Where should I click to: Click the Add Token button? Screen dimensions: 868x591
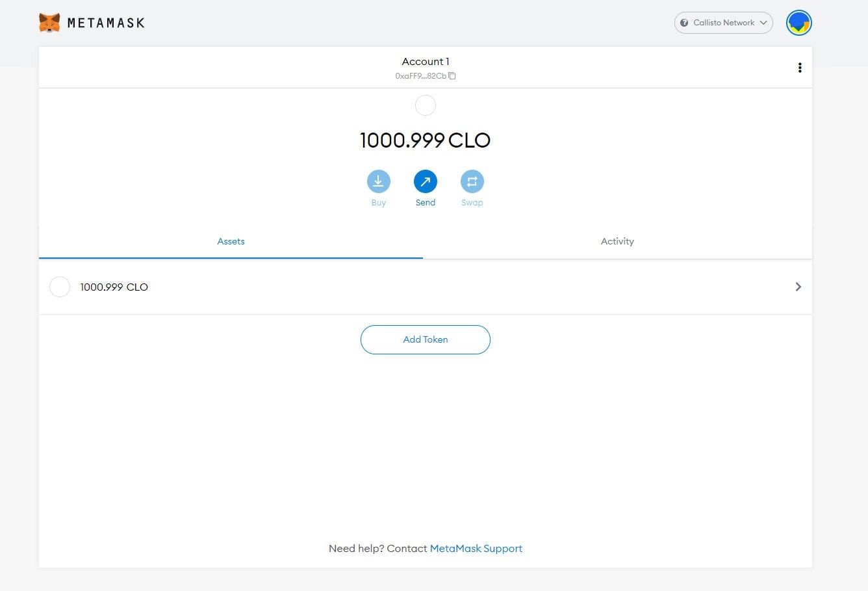[x=426, y=339]
